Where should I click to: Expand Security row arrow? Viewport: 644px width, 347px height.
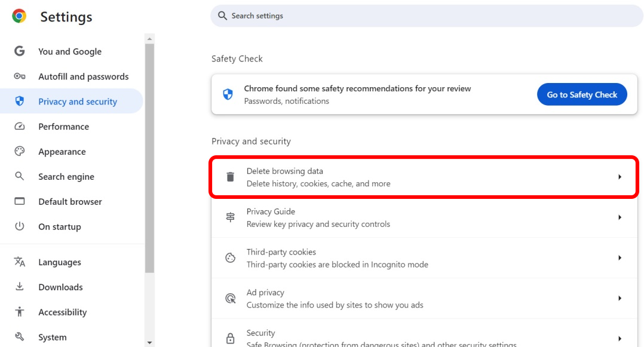pos(620,339)
